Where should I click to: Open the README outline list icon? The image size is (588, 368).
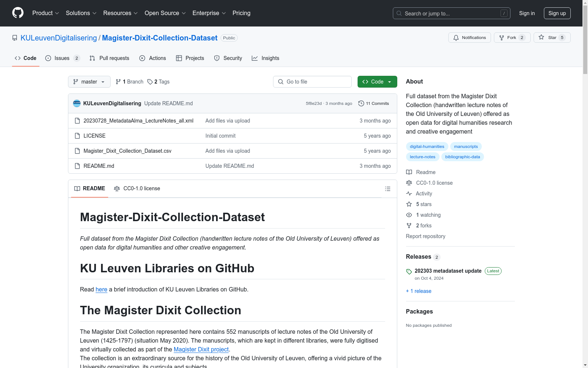coord(387,189)
